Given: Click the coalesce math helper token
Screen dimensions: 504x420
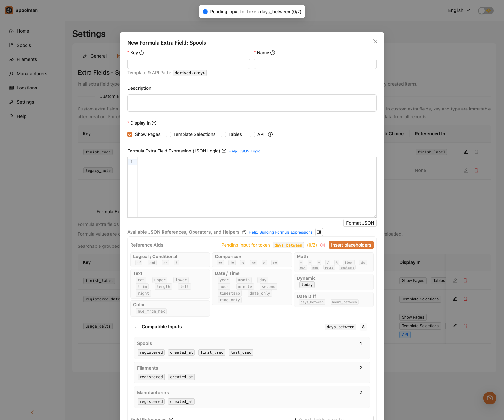Looking at the screenshot, I should tap(347, 268).
